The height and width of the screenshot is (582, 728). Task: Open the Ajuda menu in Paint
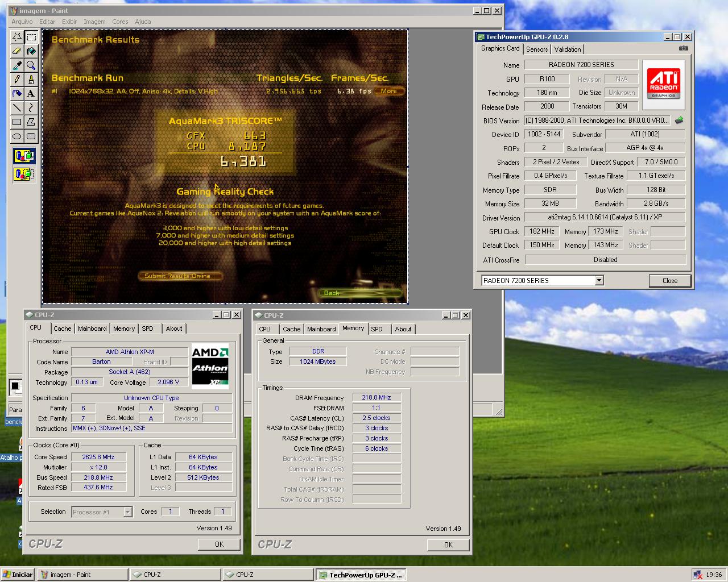click(x=143, y=22)
